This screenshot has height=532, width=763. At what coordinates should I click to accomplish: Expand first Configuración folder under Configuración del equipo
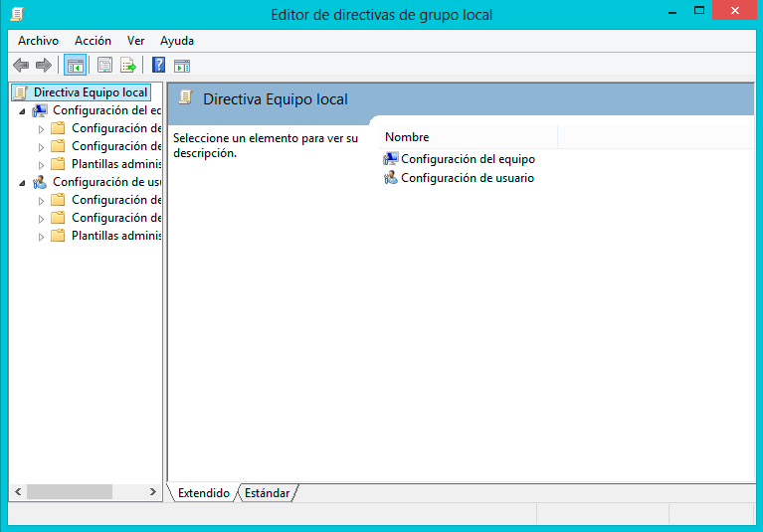41,129
